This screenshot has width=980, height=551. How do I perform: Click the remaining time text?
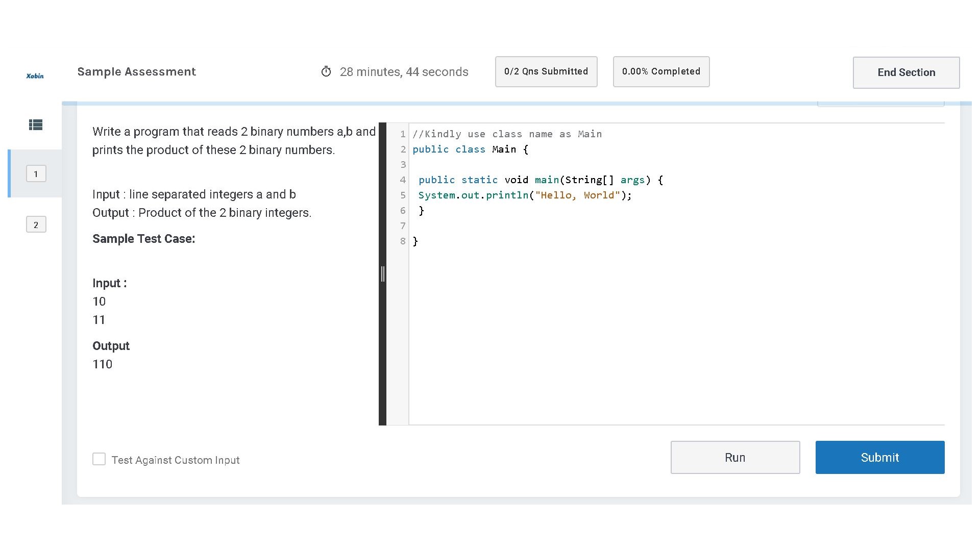pos(404,72)
